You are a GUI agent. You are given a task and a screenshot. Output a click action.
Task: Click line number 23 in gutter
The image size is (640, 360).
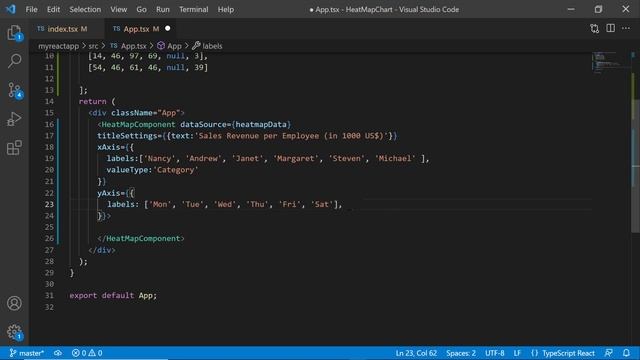click(49, 204)
